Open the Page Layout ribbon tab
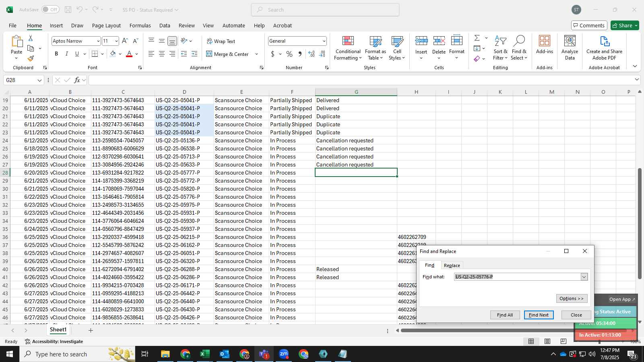The width and height of the screenshot is (644, 362). [x=106, y=25]
